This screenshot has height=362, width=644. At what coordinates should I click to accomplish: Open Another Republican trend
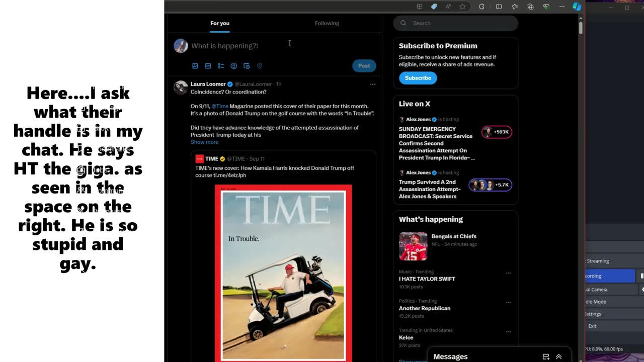coord(425,308)
